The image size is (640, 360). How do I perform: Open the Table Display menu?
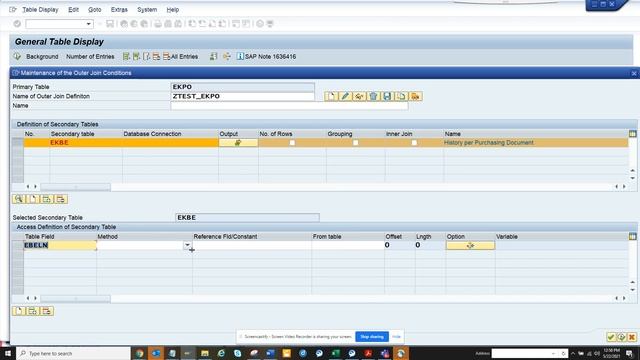(40, 9)
